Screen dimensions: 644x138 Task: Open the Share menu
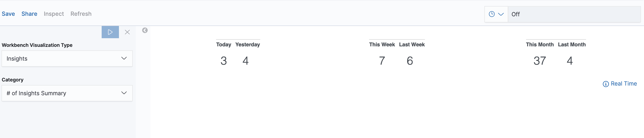29,14
